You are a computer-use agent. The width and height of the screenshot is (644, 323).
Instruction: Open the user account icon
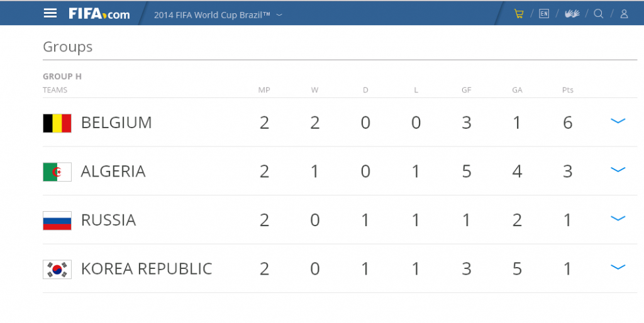tap(624, 14)
